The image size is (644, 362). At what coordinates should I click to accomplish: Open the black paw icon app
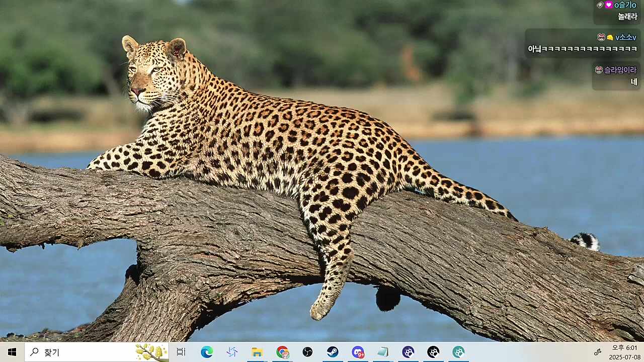pyautogui.click(x=433, y=352)
